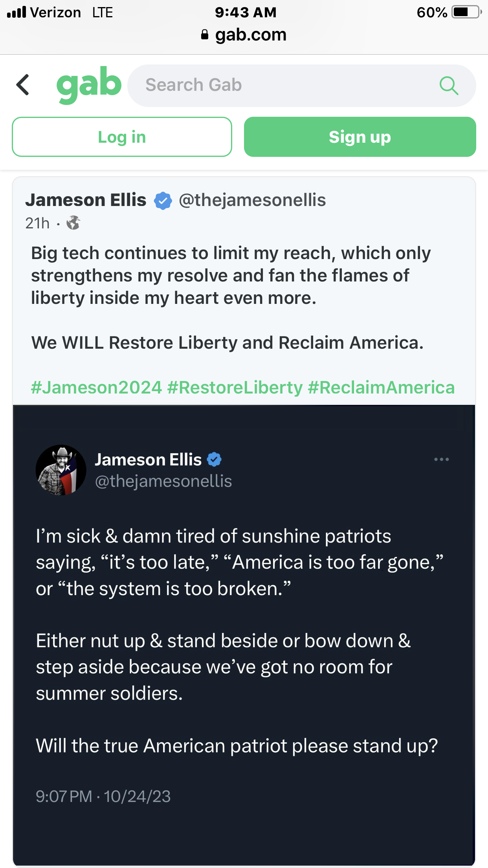Tap the back chevron arrow
This screenshot has width=488, height=868.
(x=23, y=85)
